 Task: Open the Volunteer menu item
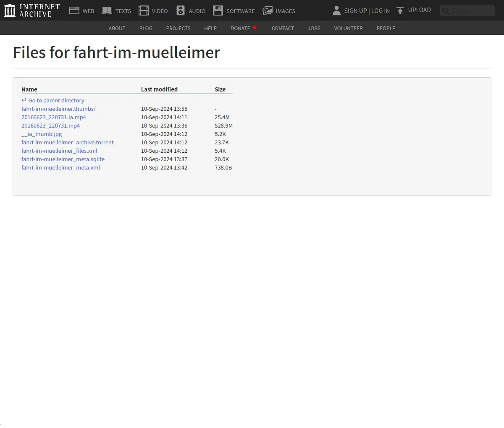coord(348,28)
